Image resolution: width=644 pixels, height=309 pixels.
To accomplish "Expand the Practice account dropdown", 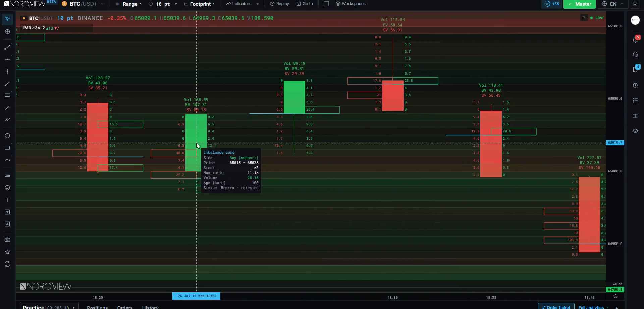I will (49, 307).
